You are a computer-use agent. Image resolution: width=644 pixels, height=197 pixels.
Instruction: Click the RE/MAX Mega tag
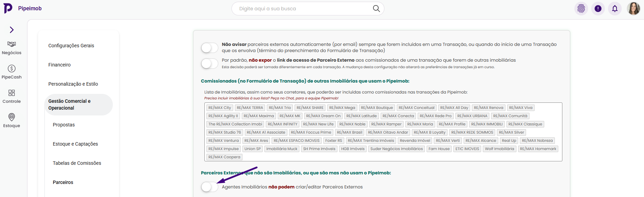click(x=342, y=108)
